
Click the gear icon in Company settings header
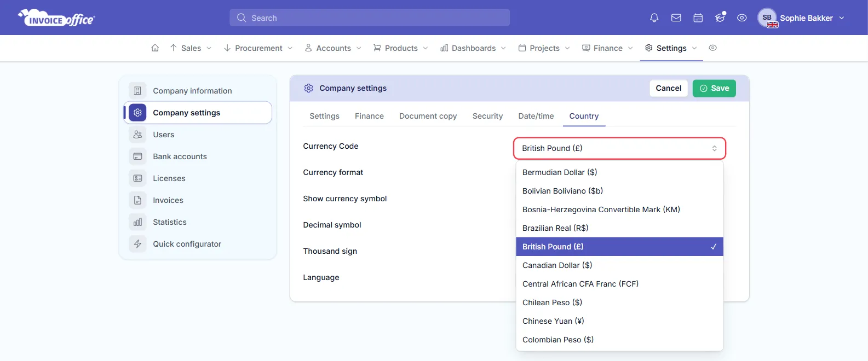tap(308, 88)
